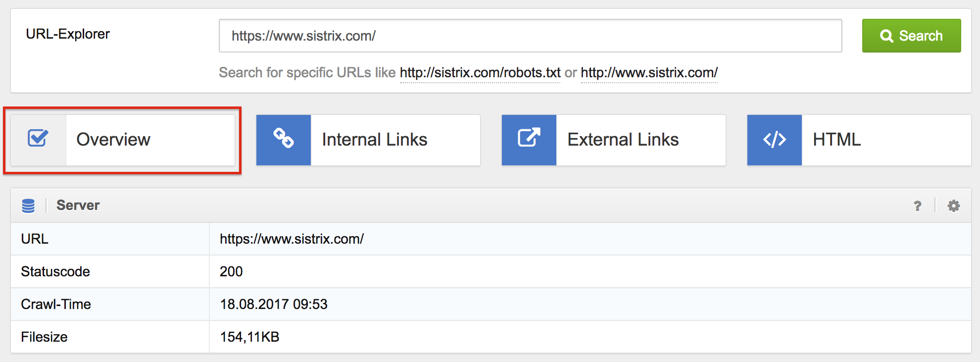The height and width of the screenshot is (362, 980).
Task: Click the magnifying glass icon in the Search button
Action: [x=886, y=35]
